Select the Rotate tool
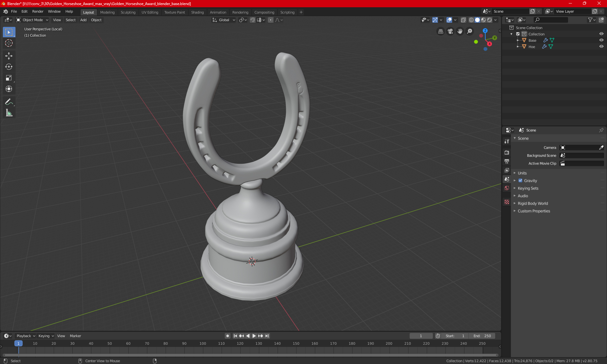 (x=9, y=67)
